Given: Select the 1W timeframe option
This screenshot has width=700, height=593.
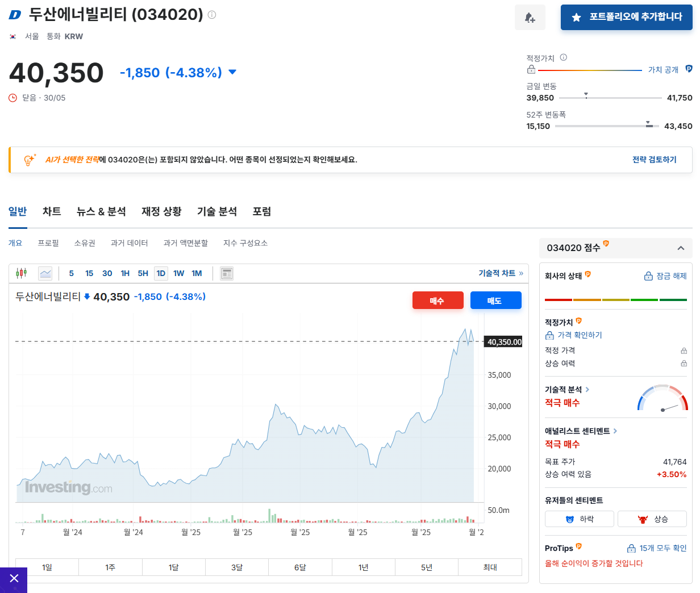Looking at the screenshot, I should [x=178, y=273].
